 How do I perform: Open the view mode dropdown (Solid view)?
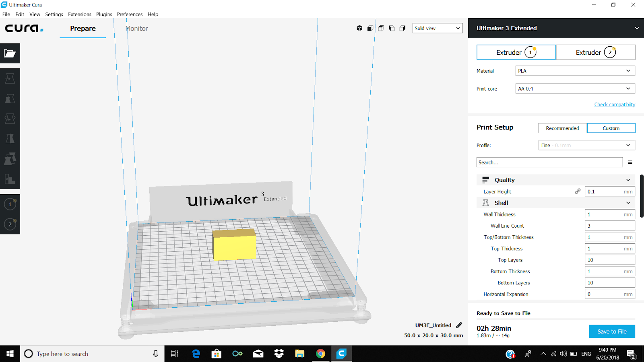click(x=438, y=28)
